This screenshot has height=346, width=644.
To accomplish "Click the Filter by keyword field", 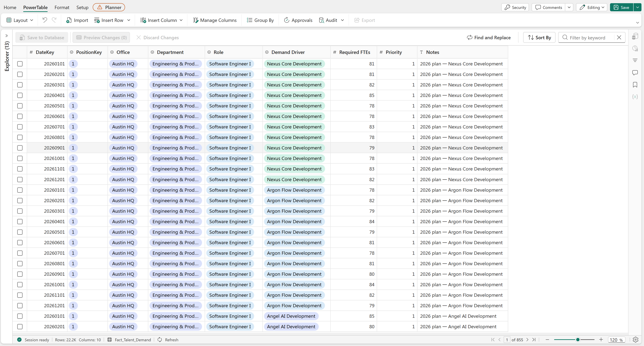I will 591,38.
